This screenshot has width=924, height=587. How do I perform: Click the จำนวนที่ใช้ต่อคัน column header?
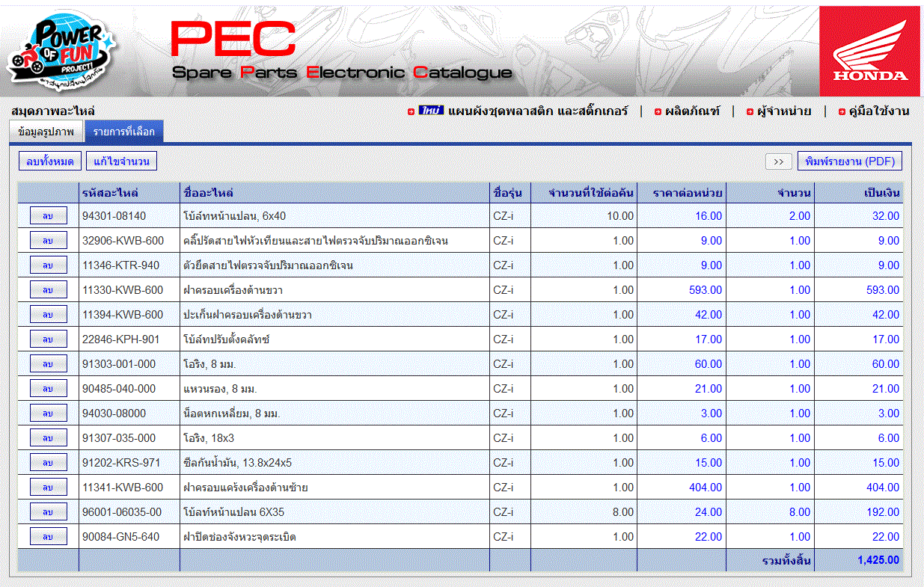click(x=584, y=193)
